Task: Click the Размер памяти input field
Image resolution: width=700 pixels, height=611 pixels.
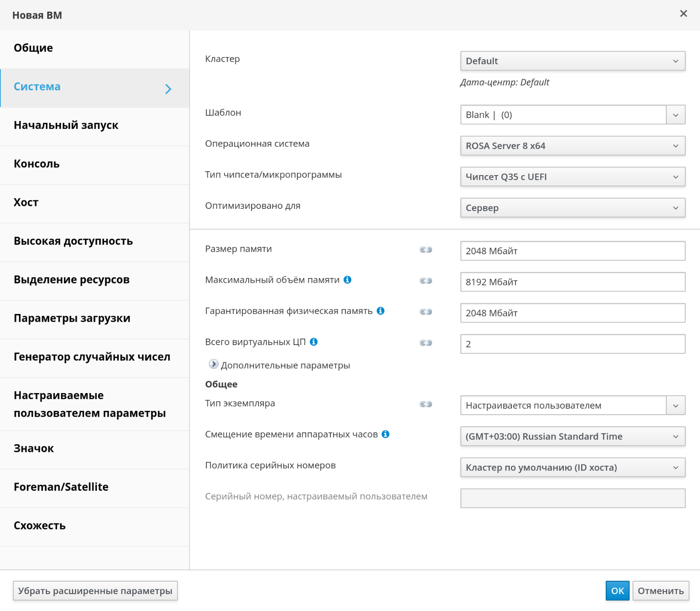Action: pyautogui.click(x=572, y=251)
